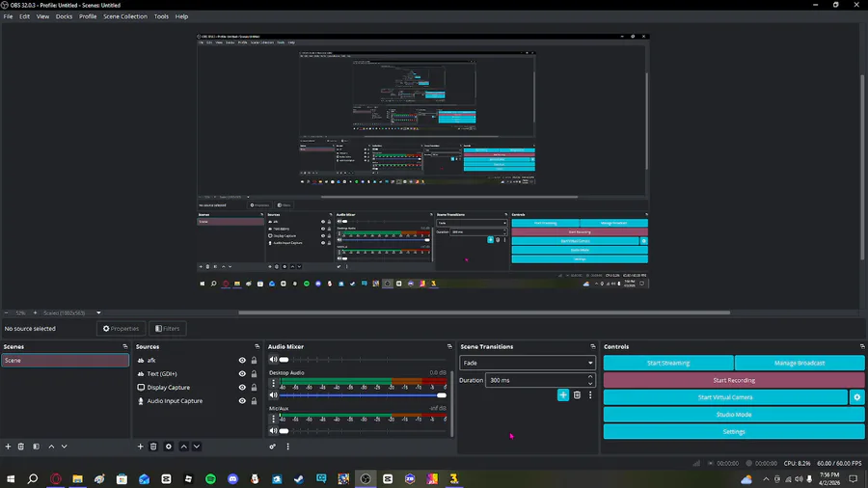Click the Filters button

click(167, 329)
